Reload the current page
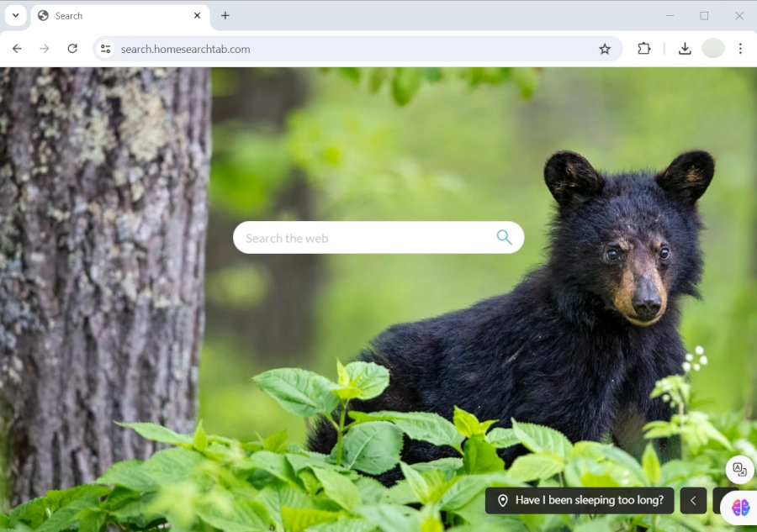757x532 pixels. tap(72, 49)
